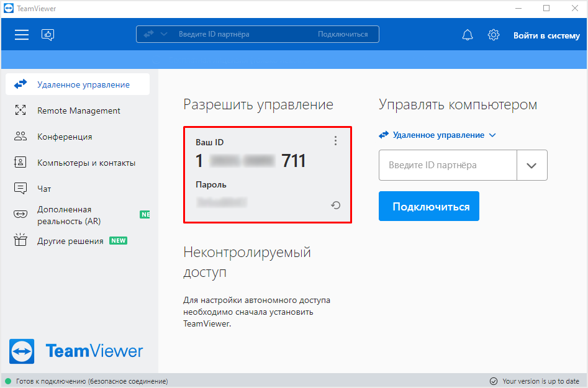Viewport: 588px width, 388px height.
Task: Open the three-dot ID options menu
Action: click(x=336, y=140)
